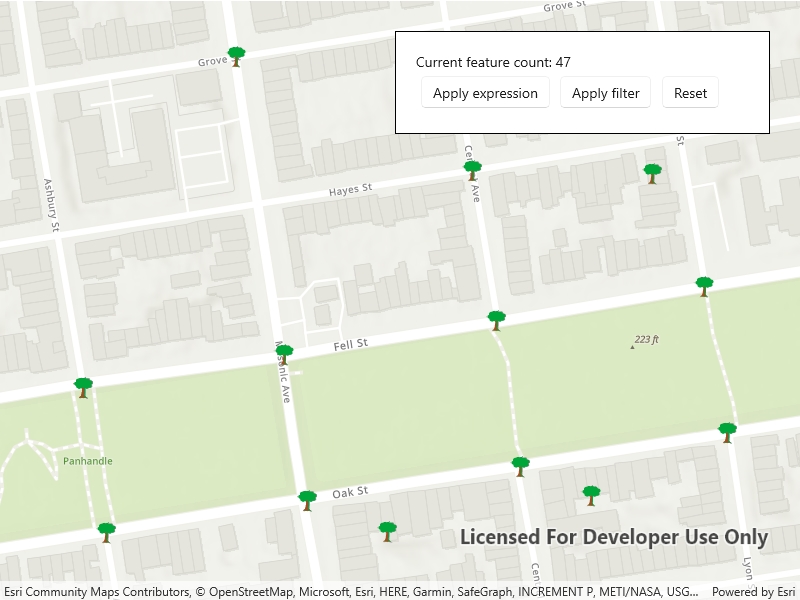Select tree icon below the Panhandle label

coord(106,533)
